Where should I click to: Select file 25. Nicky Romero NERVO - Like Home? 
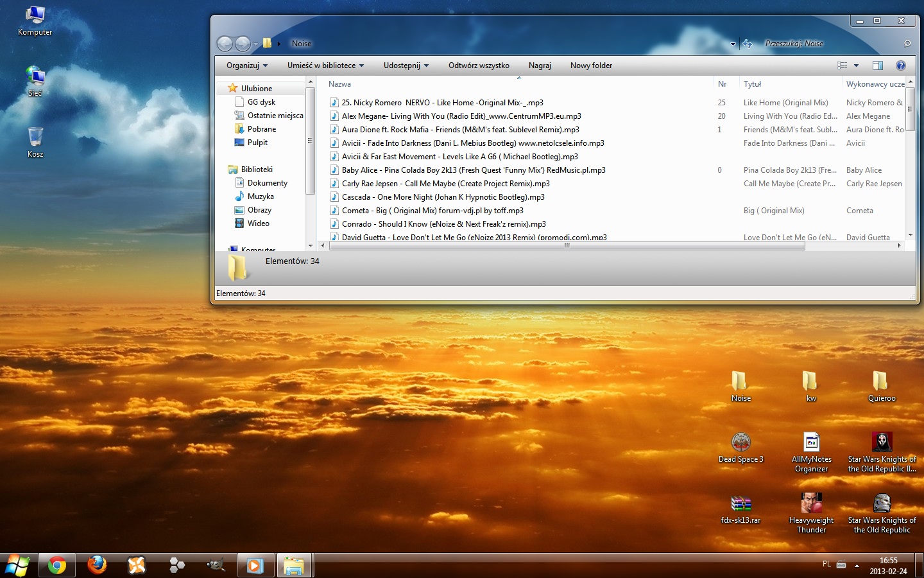coord(442,103)
